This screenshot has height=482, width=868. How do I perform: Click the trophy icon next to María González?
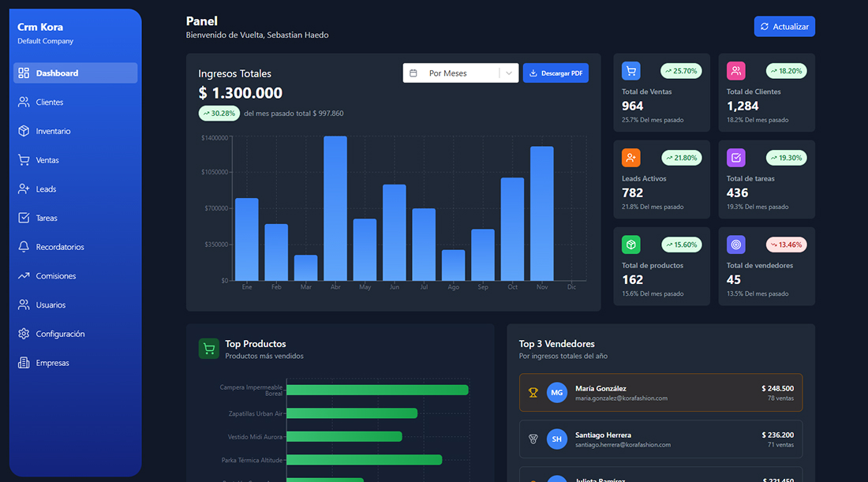(533, 393)
